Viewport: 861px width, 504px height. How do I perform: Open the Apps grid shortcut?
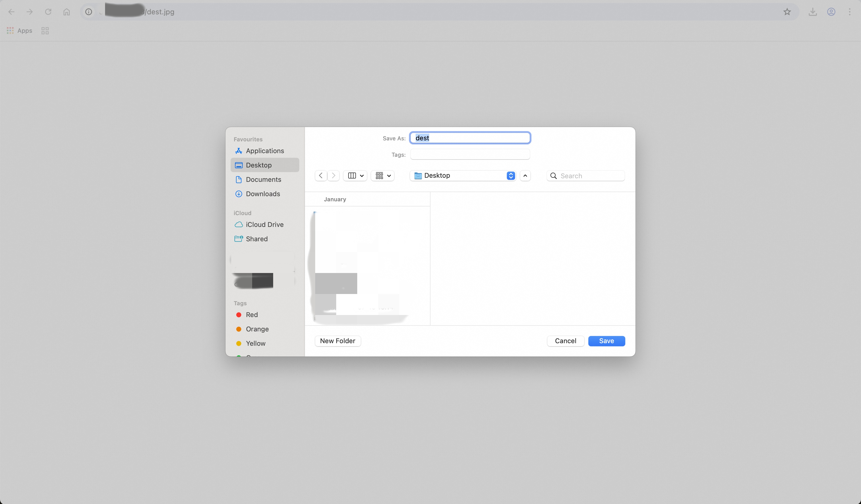tap(19, 31)
